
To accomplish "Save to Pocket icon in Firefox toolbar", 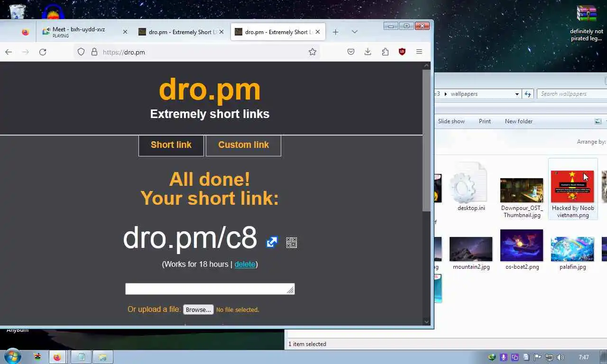I will [x=351, y=52].
